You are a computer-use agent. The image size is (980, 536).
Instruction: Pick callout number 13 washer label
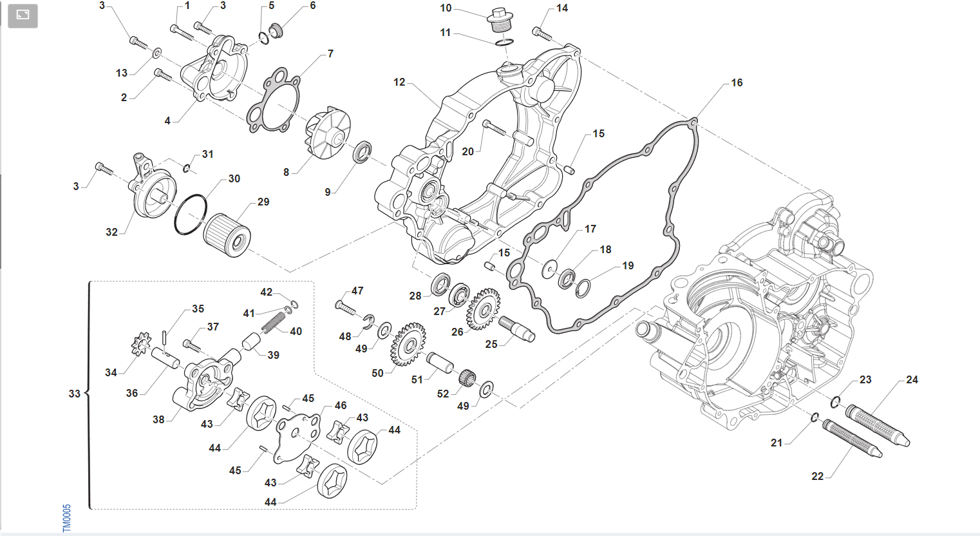(122, 73)
